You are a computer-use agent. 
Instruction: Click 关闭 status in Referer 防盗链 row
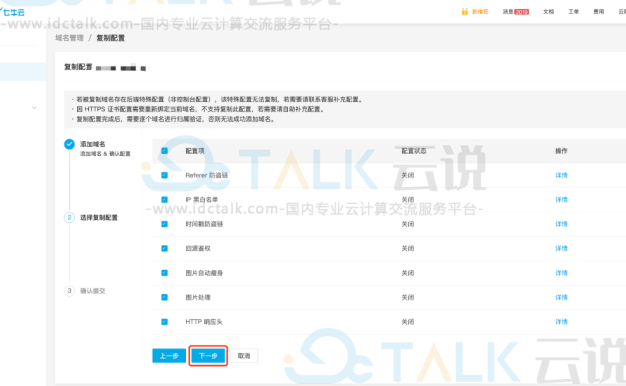coord(408,175)
